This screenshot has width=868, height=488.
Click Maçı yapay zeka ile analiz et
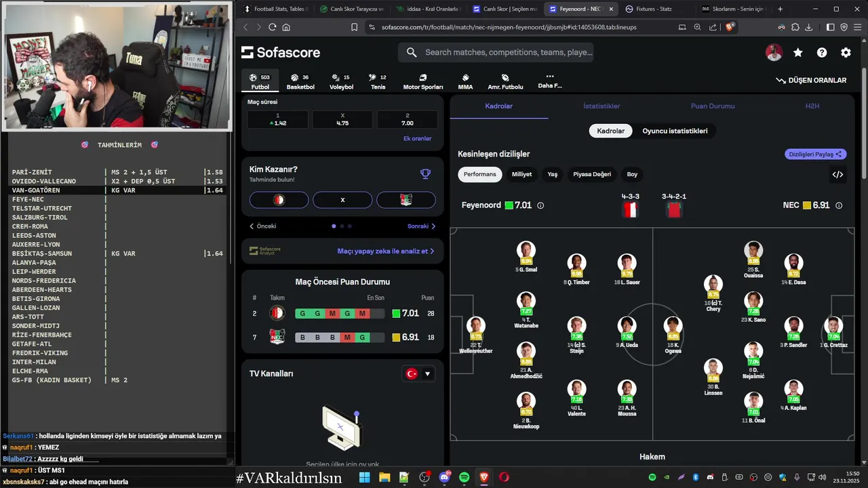[386, 251]
